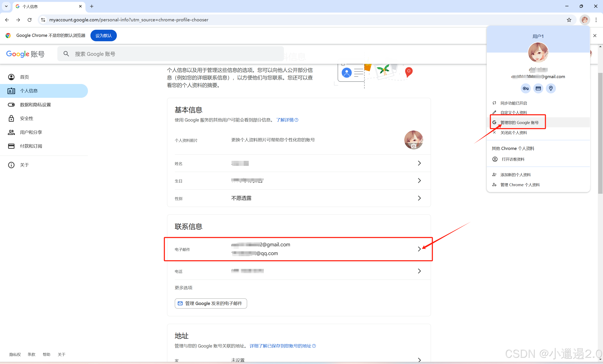Click the 设为默认 button
This screenshot has width=603, height=364.
pos(103,36)
